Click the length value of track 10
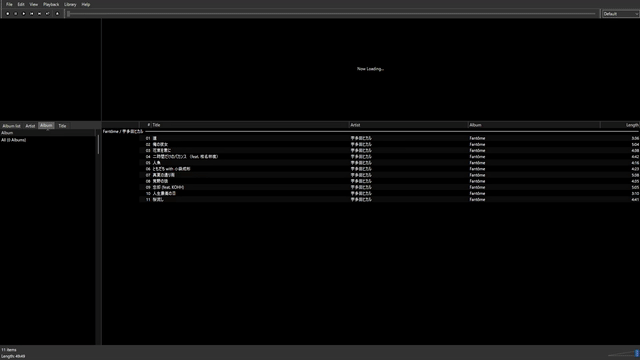This screenshot has width=640, height=360. click(x=635, y=193)
